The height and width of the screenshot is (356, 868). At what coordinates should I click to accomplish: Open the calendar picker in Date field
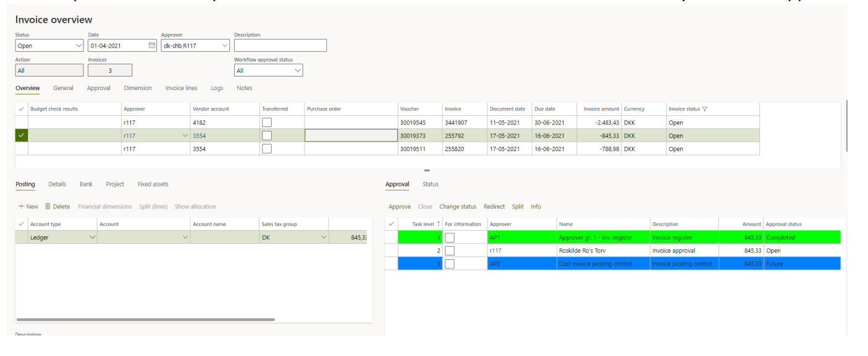152,46
